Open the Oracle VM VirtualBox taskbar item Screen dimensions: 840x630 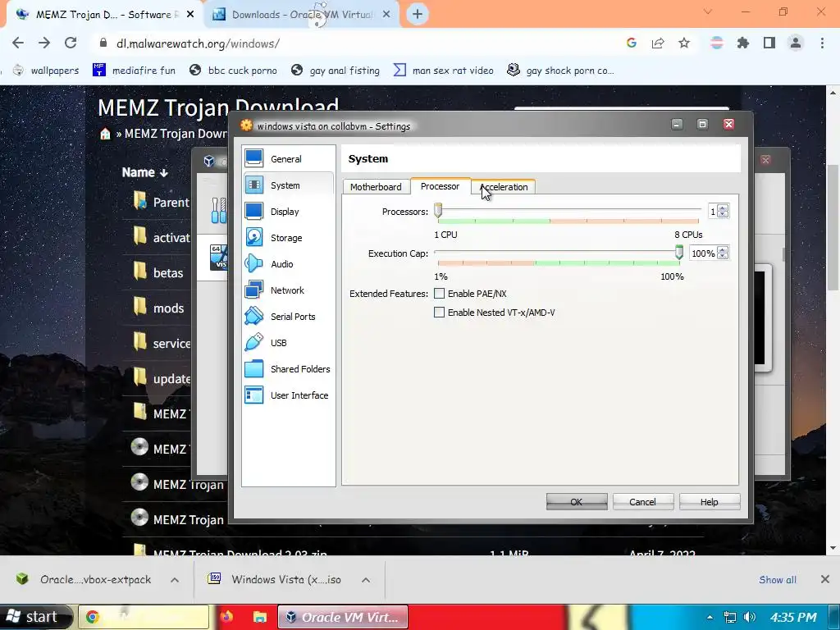pos(342,617)
